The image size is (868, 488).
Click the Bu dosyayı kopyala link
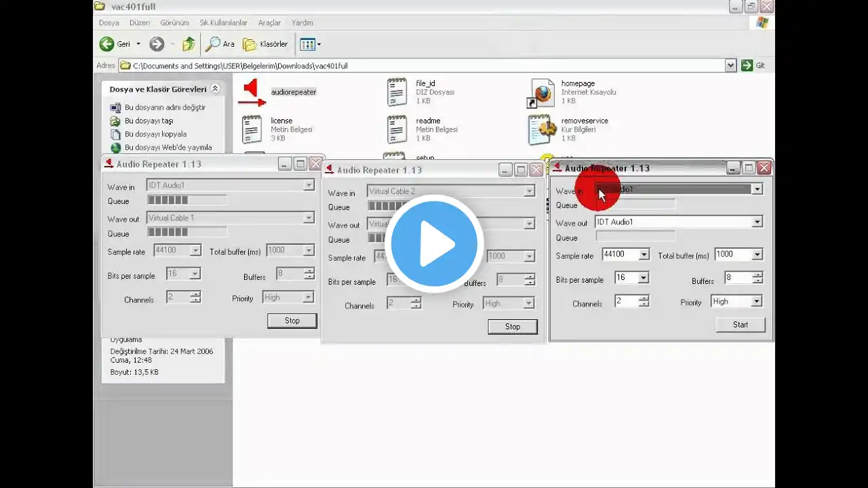(155, 134)
